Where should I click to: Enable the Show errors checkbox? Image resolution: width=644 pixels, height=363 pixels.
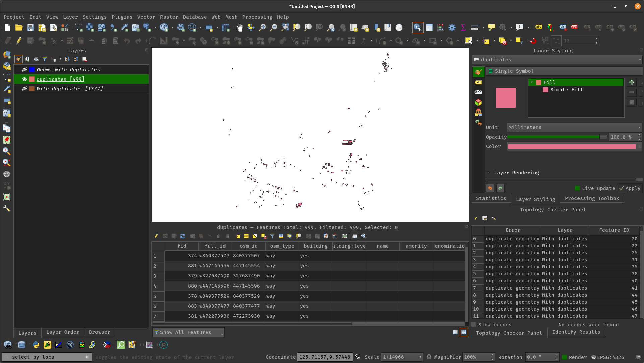pos(474,324)
